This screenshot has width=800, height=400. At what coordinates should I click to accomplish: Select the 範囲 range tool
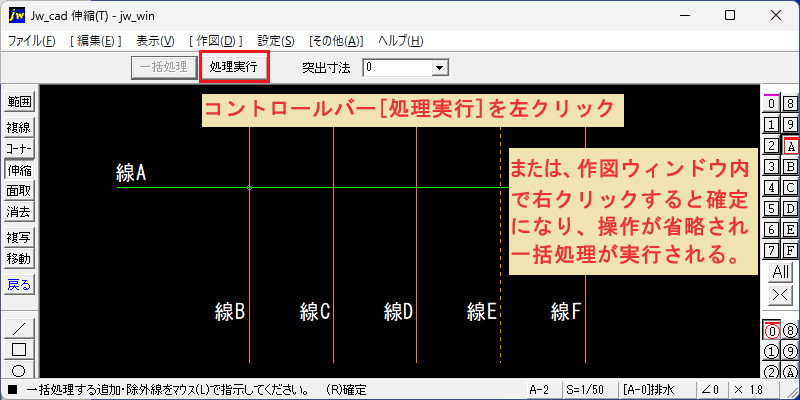pyautogui.click(x=19, y=102)
